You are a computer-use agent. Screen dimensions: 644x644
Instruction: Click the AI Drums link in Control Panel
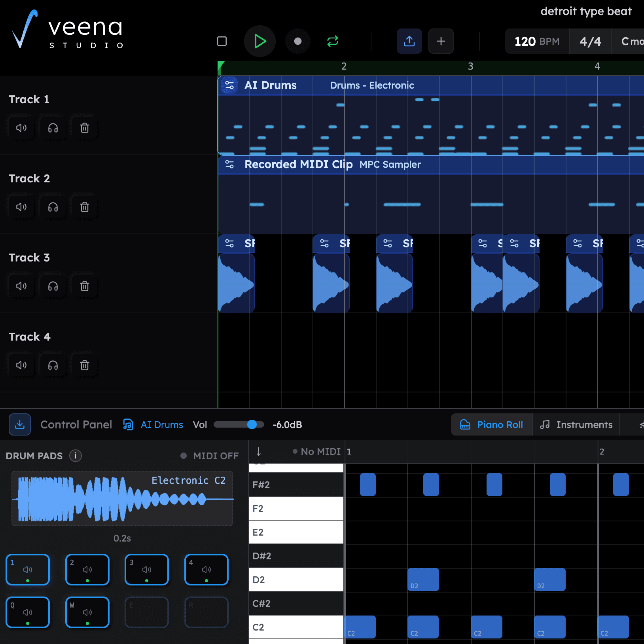162,424
